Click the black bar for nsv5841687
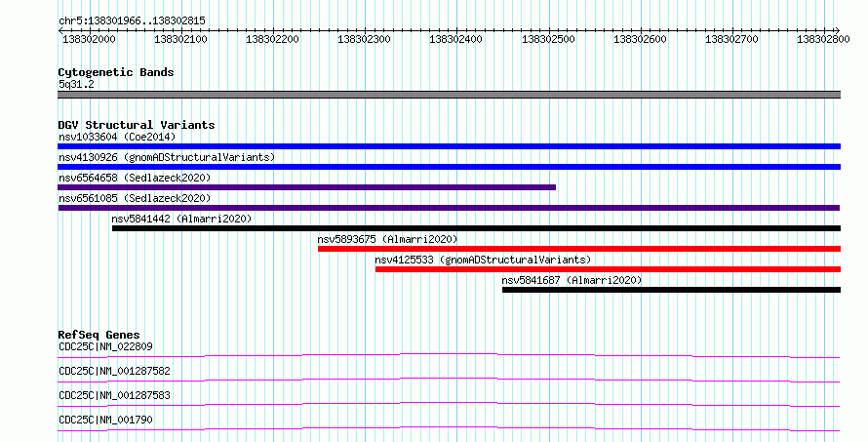This screenshot has width=868, height=442. (x=672, y=290)
